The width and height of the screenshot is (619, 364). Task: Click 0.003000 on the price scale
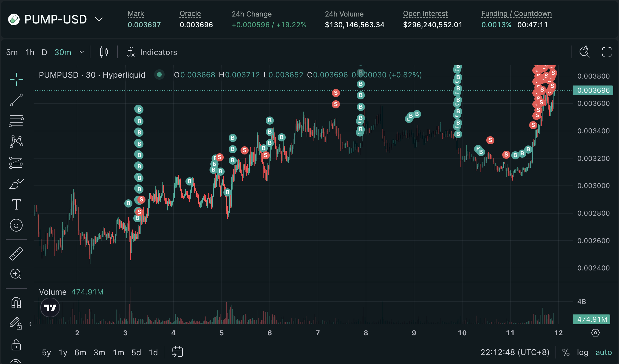point(593,186)
